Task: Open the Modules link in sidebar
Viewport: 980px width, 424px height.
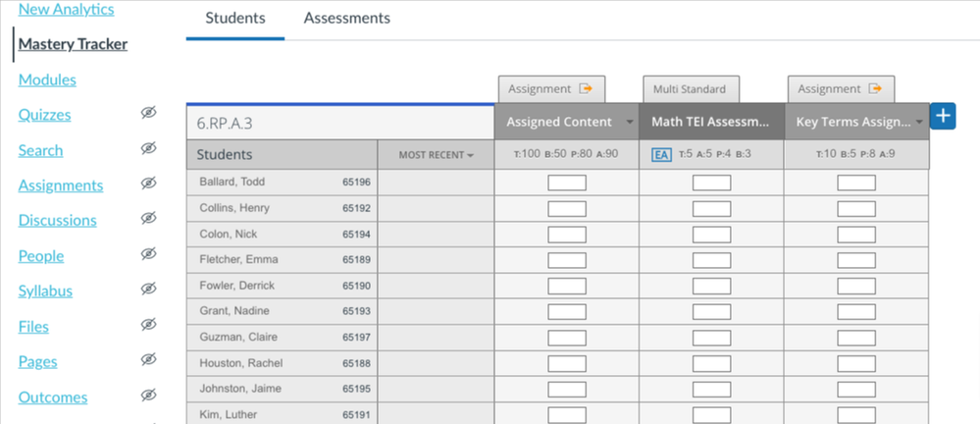Action: pyautogui.click(x=47, y=79)
